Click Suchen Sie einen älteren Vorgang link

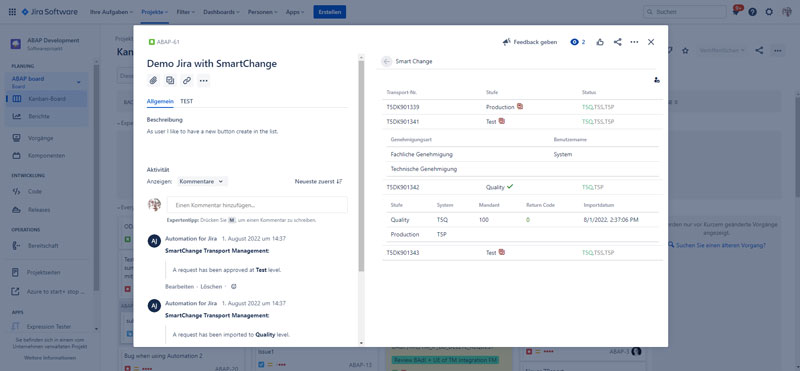[x=720, y=245]
